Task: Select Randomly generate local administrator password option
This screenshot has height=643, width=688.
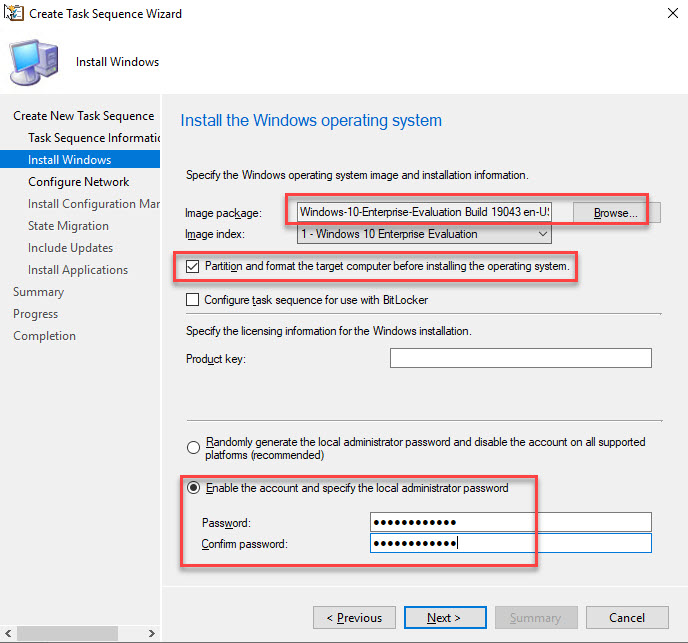Action: click(x=193, y=447)
